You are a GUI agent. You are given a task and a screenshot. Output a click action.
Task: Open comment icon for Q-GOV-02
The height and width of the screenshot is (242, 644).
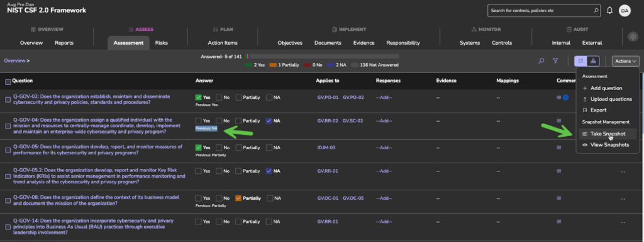[558, 98]
